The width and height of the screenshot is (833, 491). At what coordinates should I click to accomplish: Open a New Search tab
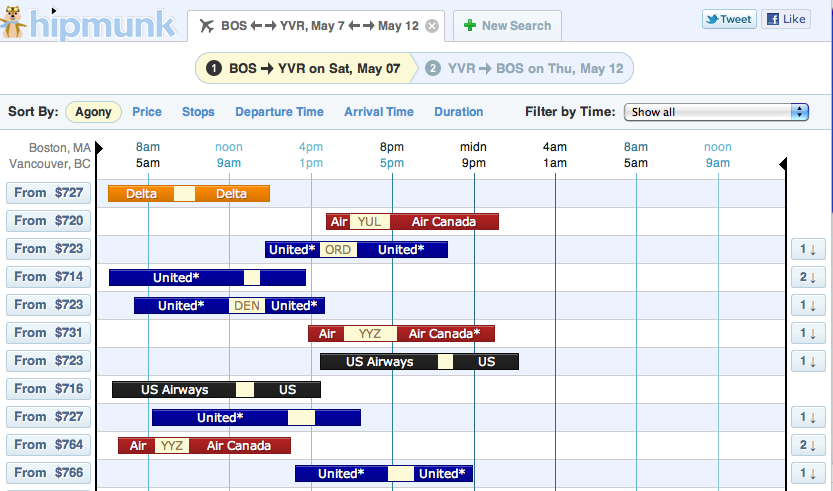(508, 26)
